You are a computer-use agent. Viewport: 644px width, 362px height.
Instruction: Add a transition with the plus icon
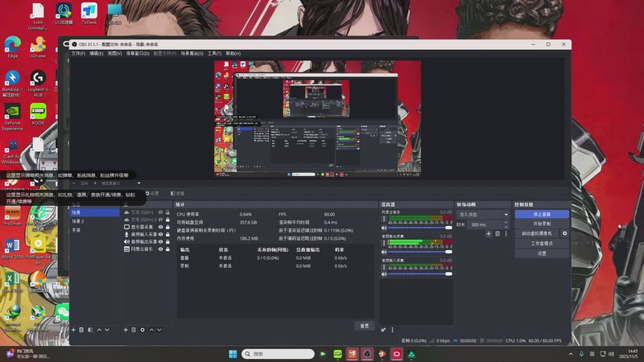point(489,233)
